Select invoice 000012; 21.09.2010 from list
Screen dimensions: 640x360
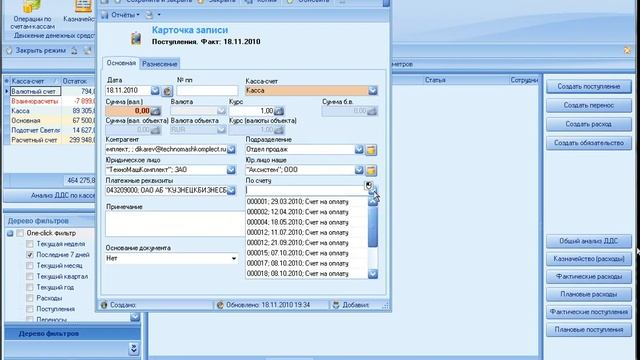tap(307, 243)
